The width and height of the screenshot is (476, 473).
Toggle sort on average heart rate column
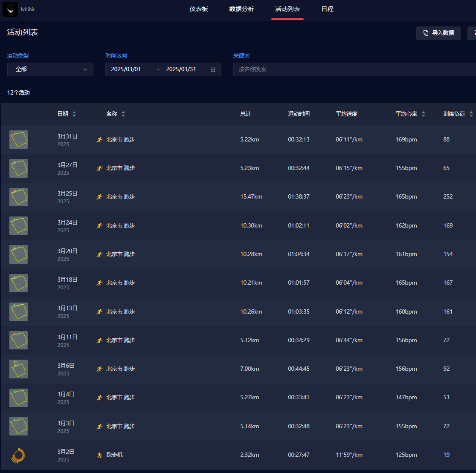[x=423, y=114]
